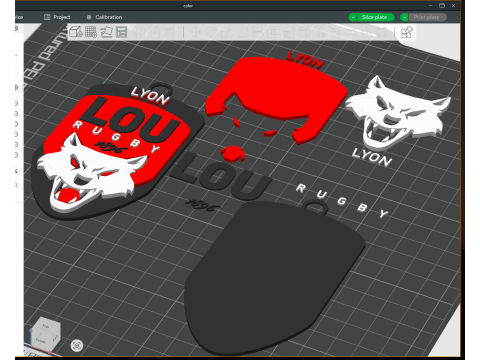This screenshot has height=360, width=480.
Task: Maximize the slicer window
Action: (x=442, y=5)
